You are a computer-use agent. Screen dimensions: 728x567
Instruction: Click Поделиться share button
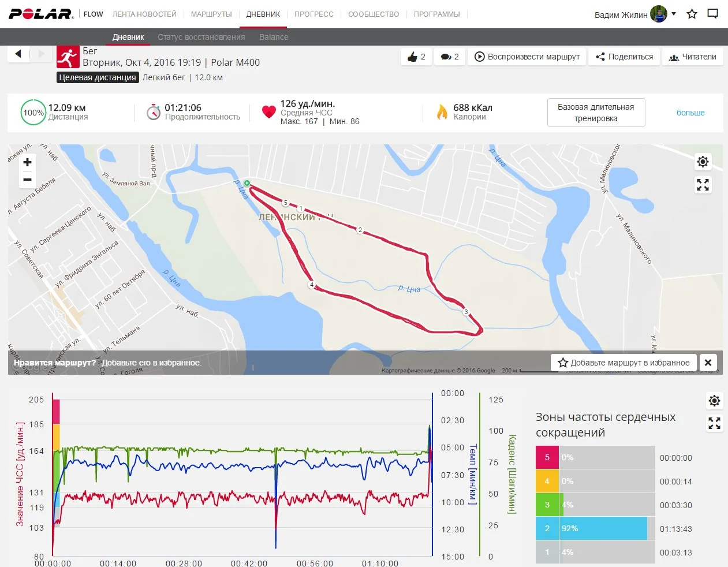pyautogui.click(x=624, y=57)
